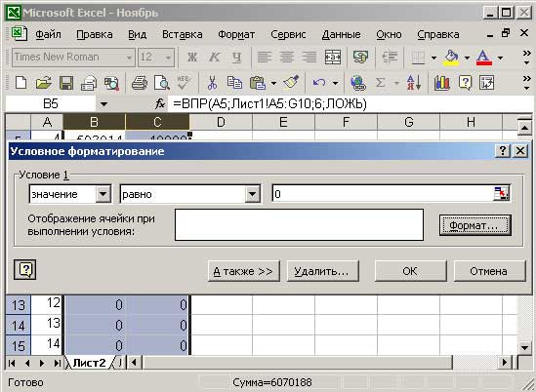The height and width of the screenshot is (392, 536).
Task: Click the Формат... button in dialog
Action: tap(475, 225)
